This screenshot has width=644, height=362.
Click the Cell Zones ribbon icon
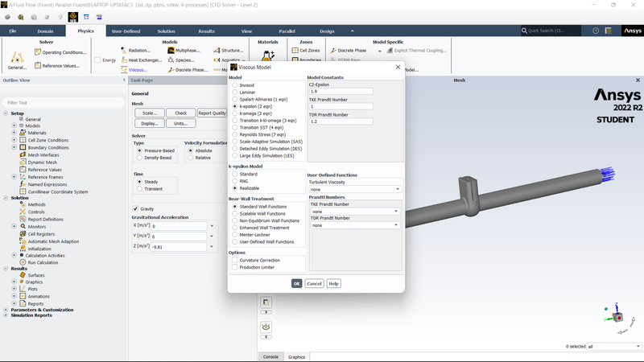coord(295,51)
